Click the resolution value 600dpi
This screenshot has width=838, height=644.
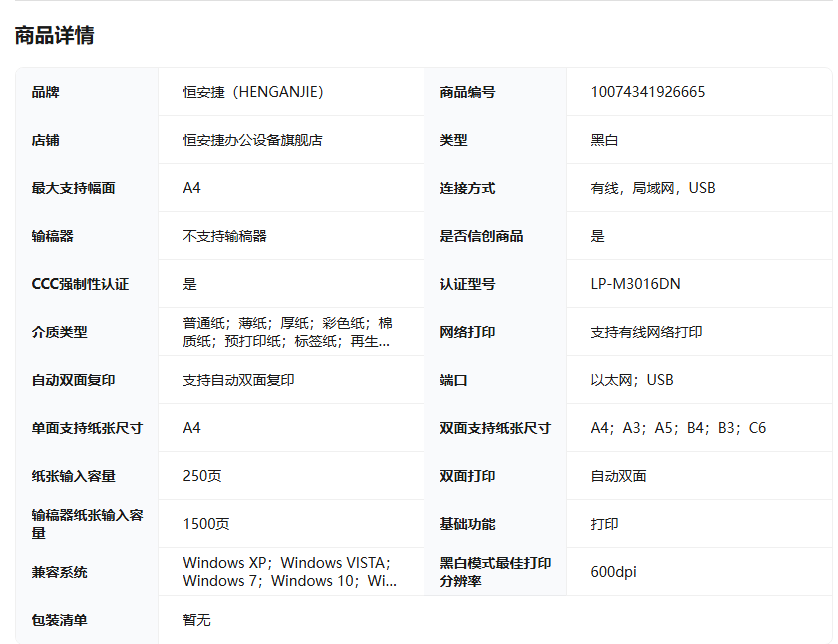[614, 572]
